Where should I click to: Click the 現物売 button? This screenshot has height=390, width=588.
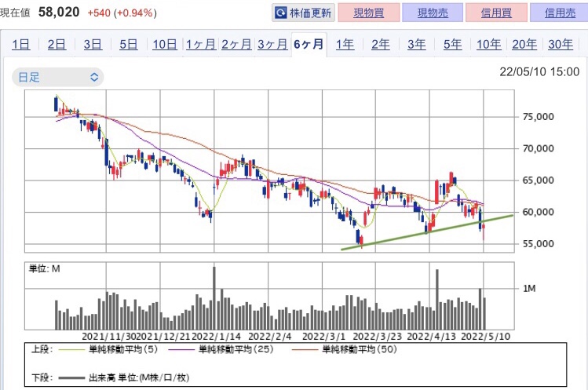click(433, 13)
